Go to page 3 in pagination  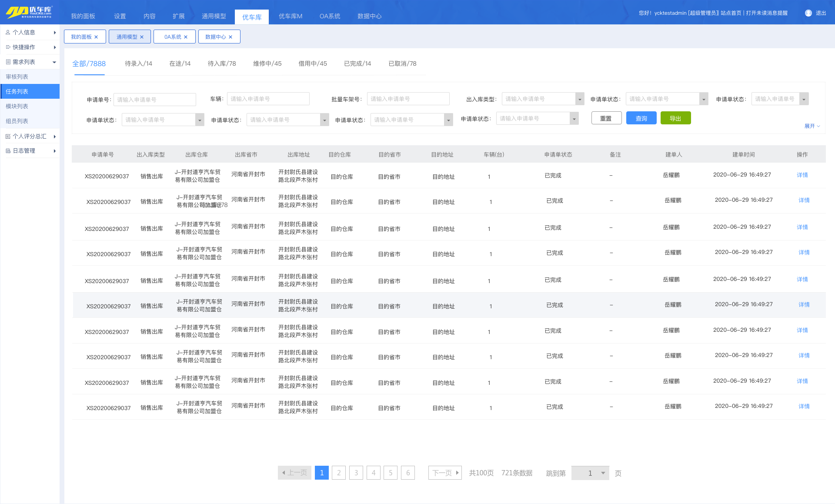click(x=356, y=473)
